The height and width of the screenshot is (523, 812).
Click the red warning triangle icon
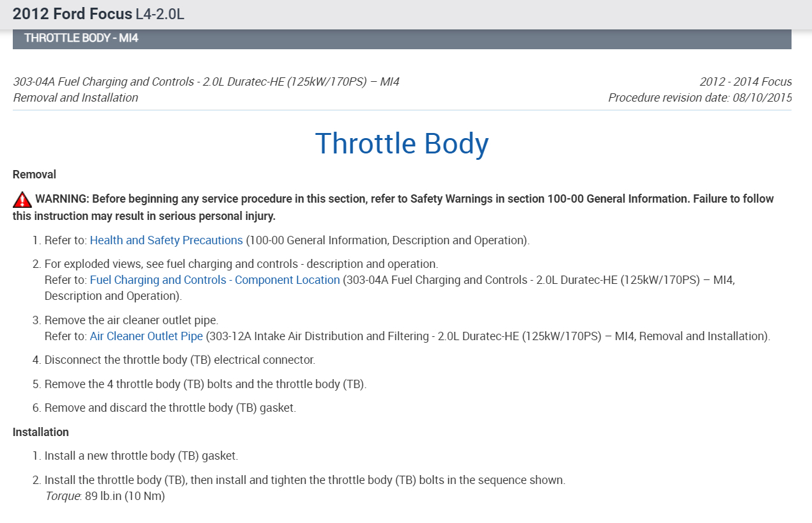coord(22,199)
